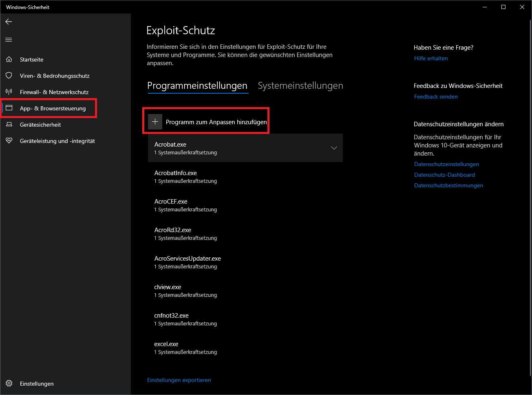Open the hamburger navigation menu

point(9,40)
